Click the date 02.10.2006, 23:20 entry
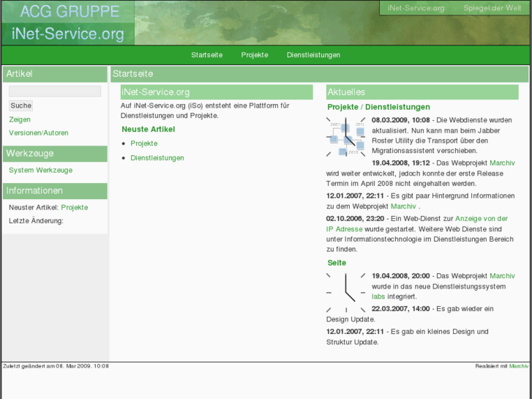The width and height of the screenshot is (532, 399). pos(355,218)
